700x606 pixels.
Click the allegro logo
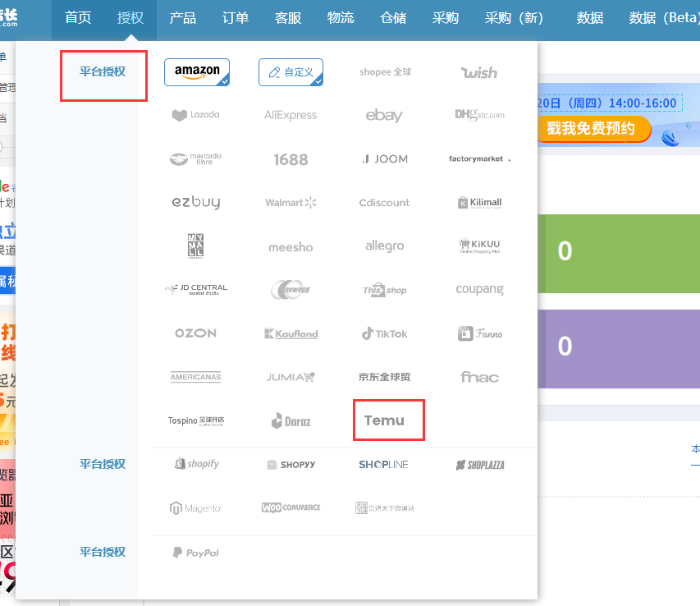(384, 246)
